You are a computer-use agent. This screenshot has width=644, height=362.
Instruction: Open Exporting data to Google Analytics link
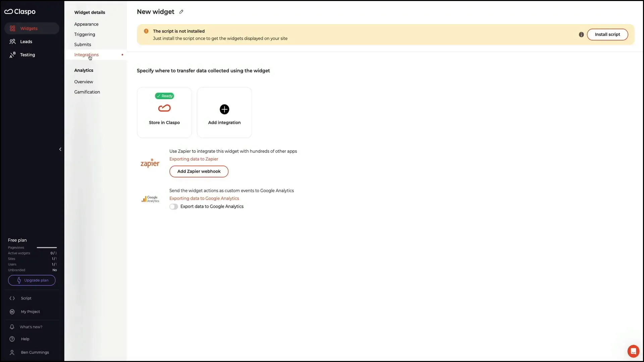204,198
